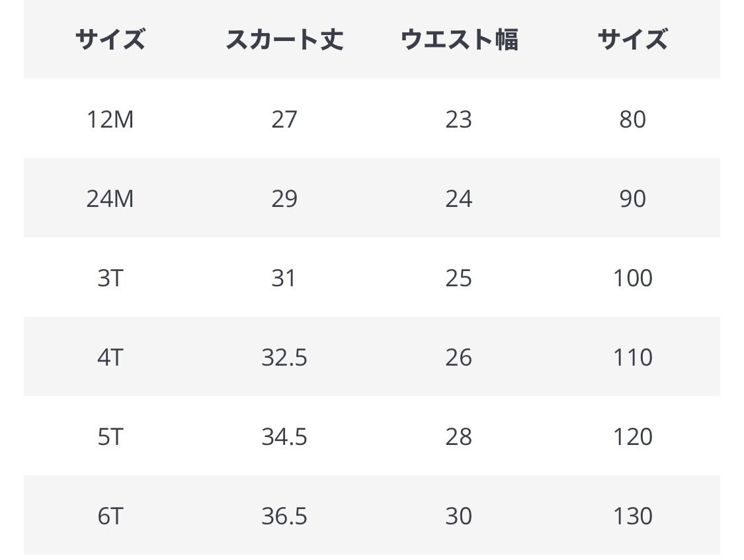This screenshot has height=560, width=744.
Task: Select the 12M size cell
Action: tap(110, 120)
